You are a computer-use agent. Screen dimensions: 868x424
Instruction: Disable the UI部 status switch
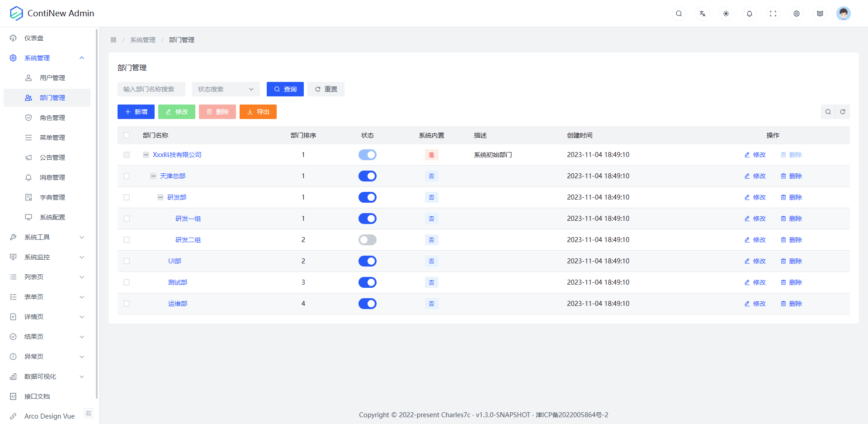(367, 261)
